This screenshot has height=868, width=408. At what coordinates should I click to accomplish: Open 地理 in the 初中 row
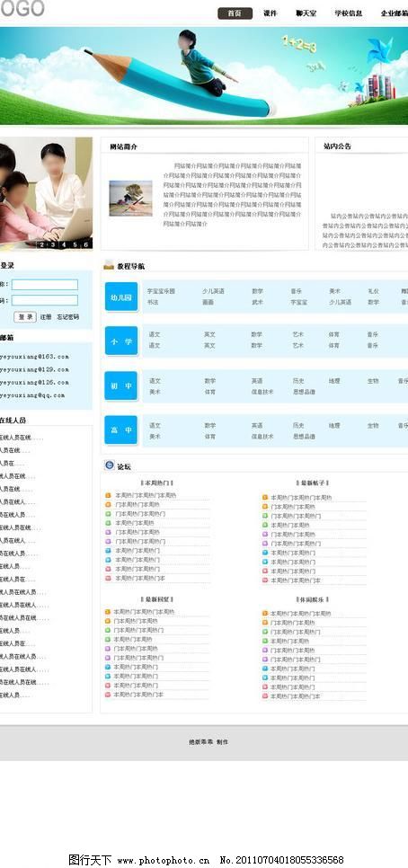[334, 381]
